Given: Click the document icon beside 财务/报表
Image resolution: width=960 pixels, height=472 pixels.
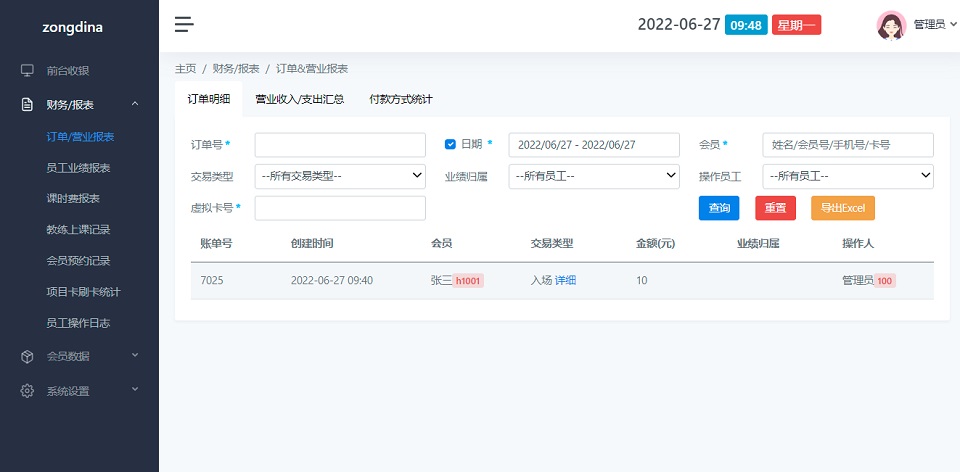Looking at the screenshot, I should point(27,105).
